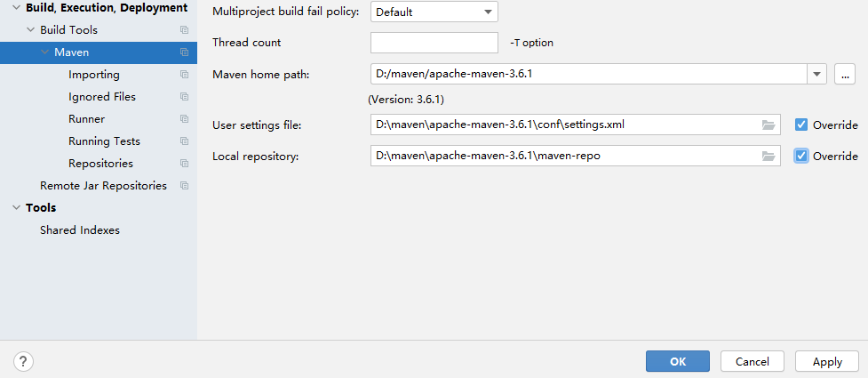Toggle Override checkbox for Local repository
This screenshot has width=868, height=378.
[x=801, y=157]
